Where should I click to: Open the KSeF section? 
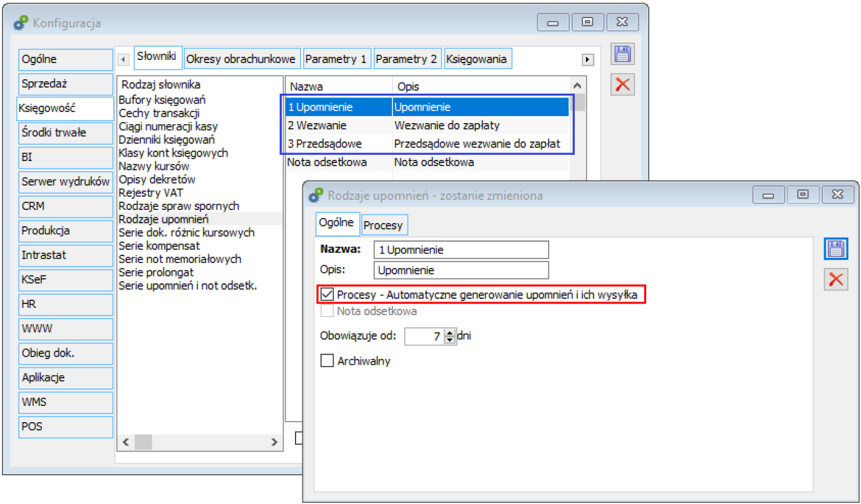(66, 280)
